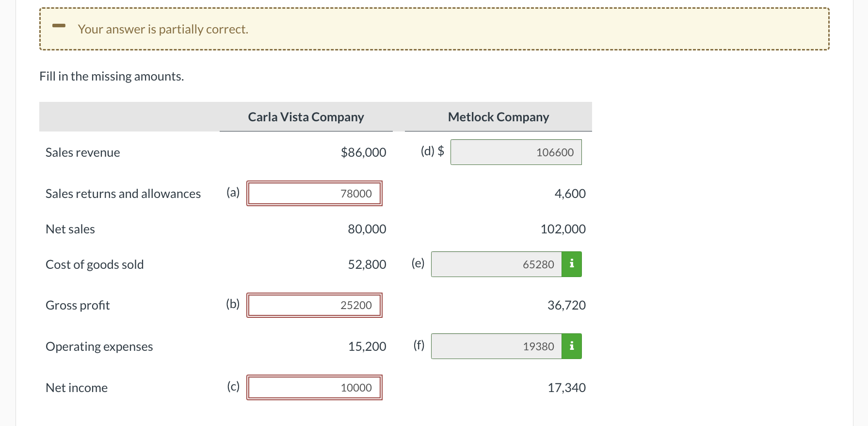This screenshot has width=868, height=426.
Task: Click Carla Vista cost of goods sold 52,800
Action: click(367, 264)
